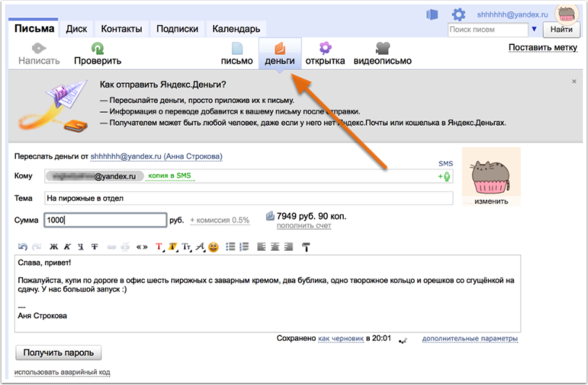Open red text color picker
The height and width of the screenshot is (385, 588).
pyautogui.click(x=159, y=246)
